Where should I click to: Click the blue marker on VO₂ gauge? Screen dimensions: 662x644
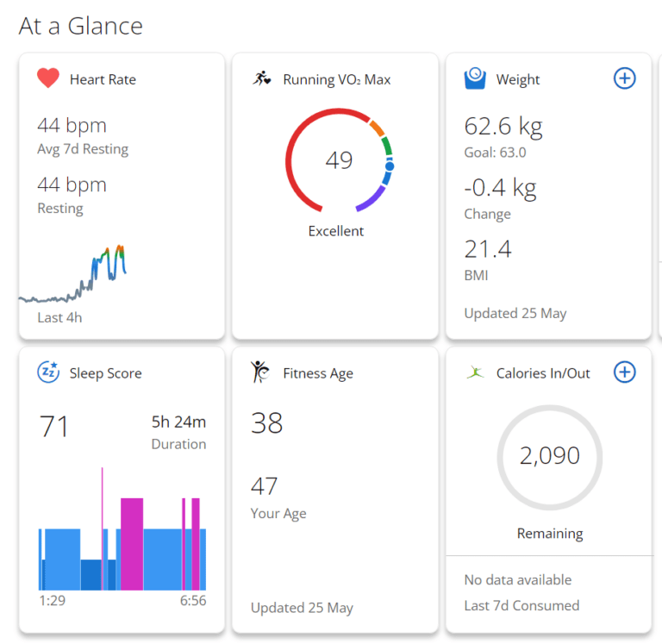(x=390, y=165)
